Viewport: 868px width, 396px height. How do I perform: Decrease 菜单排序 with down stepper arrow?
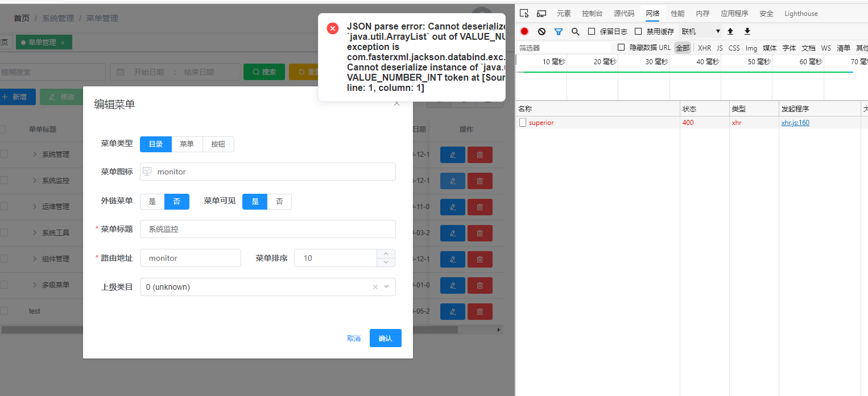click(386, 262)
